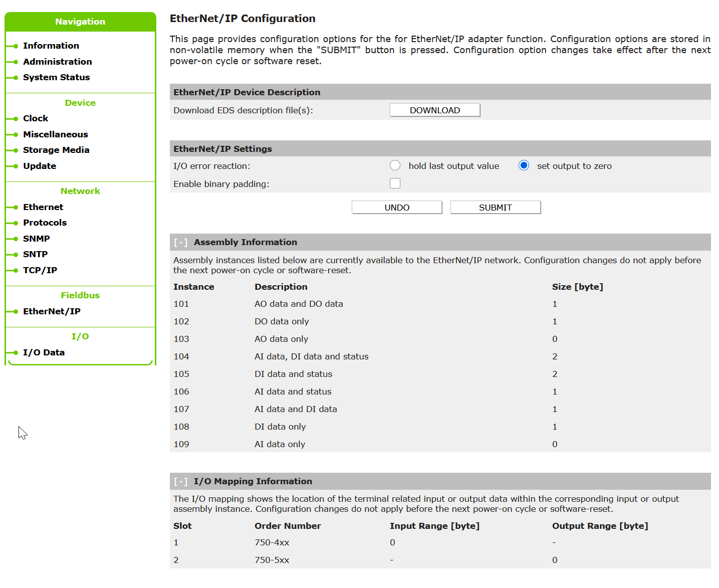The width and height of the screenshot is (719, 588).
Task: Open TCP/IP network settings
Action: (40, 270)
